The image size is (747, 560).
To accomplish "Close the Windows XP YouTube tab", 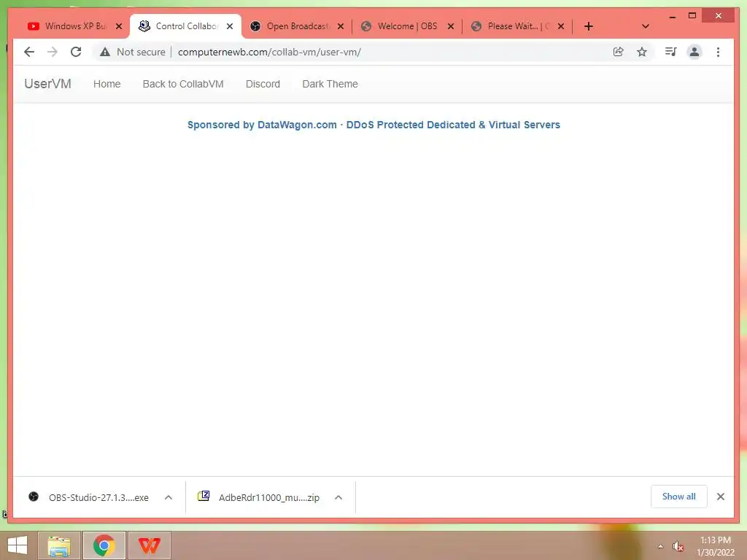I will click(119, 26).
